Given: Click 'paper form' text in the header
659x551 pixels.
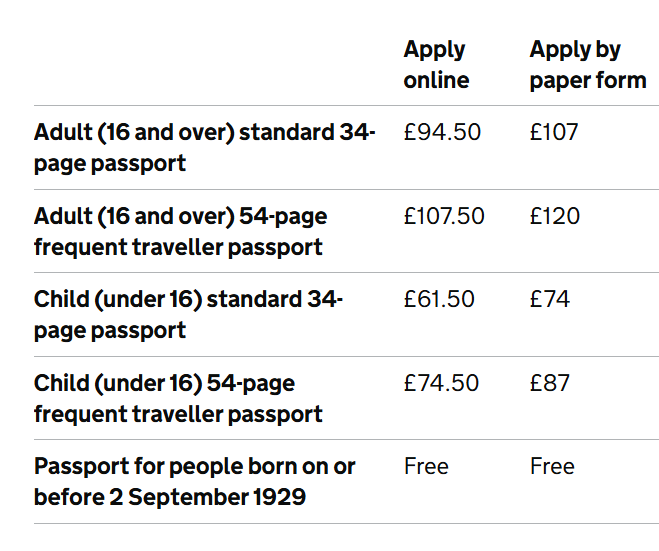Looking at the screenshot, I should 588,81.
